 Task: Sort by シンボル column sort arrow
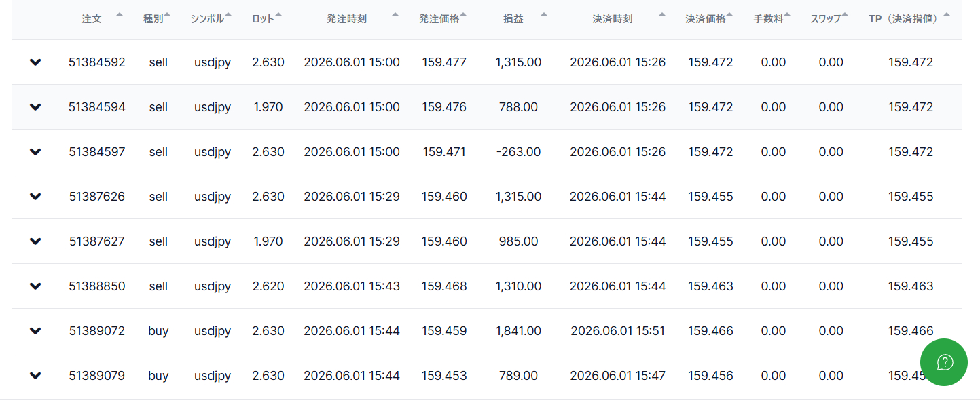[228, 14]
